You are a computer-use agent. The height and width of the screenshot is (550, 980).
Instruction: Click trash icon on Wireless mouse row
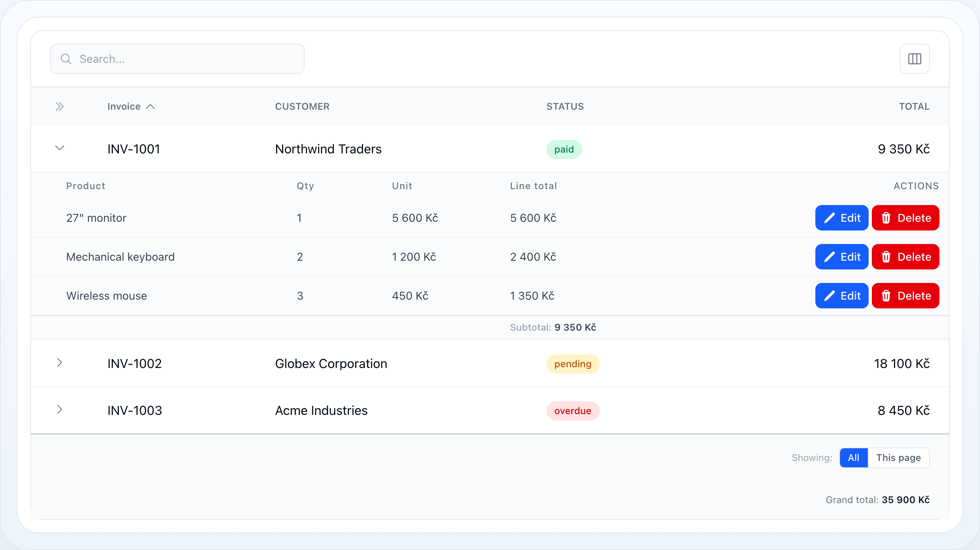886,296
